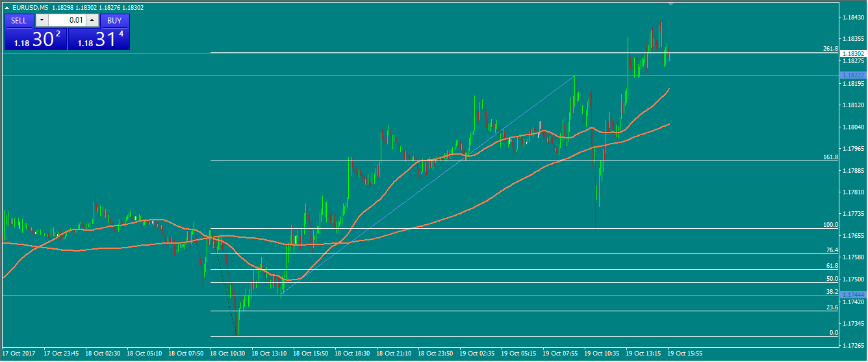Click price scale value 1.18040

click(x=854, y=127)
